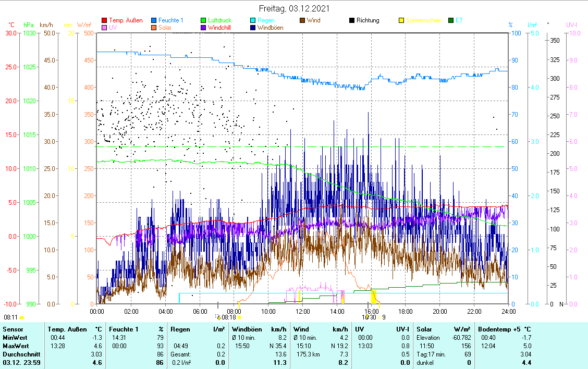The height and width of the screenshot is (369, 588).
Task: Select the brown Wind legend marker
Action: tap(303, 21)
